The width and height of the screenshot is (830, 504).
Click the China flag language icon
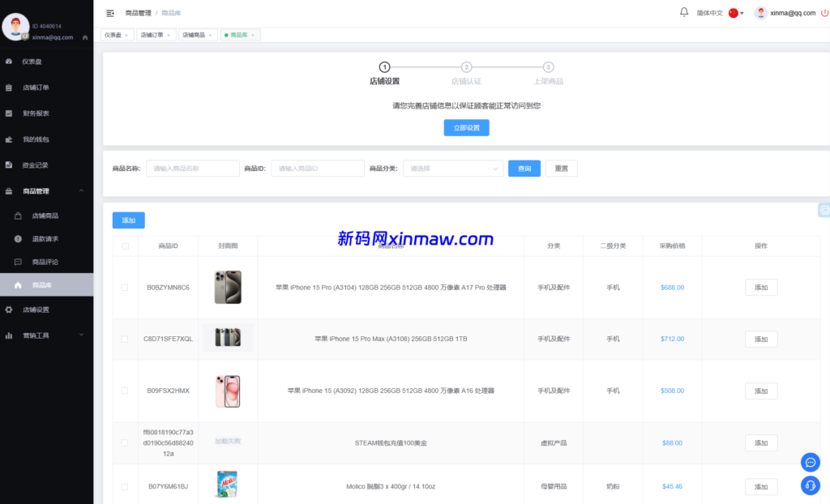(x=733, y=13)
